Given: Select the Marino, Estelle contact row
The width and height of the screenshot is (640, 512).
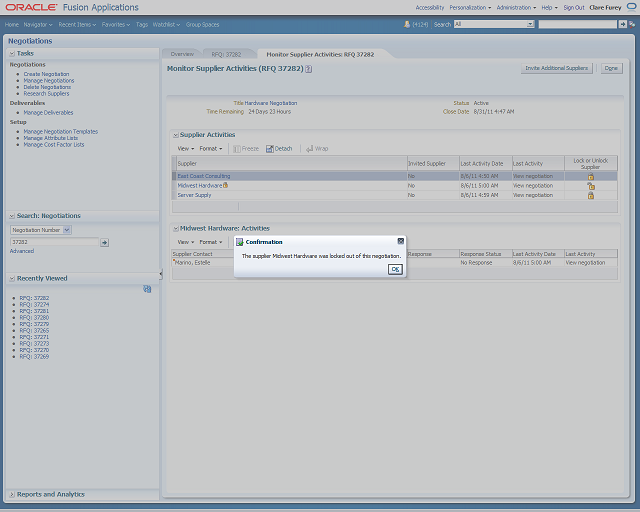Looking at the screenshot, I should 394,263.
